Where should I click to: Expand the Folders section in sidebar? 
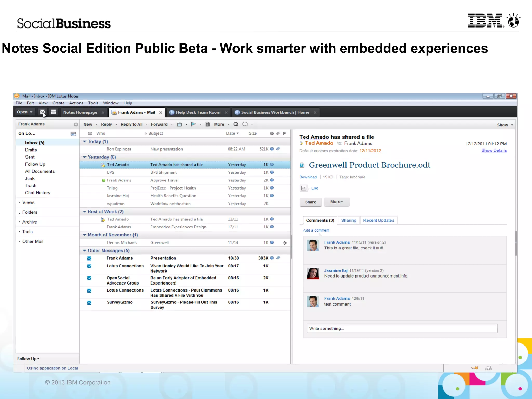(19, 213)
